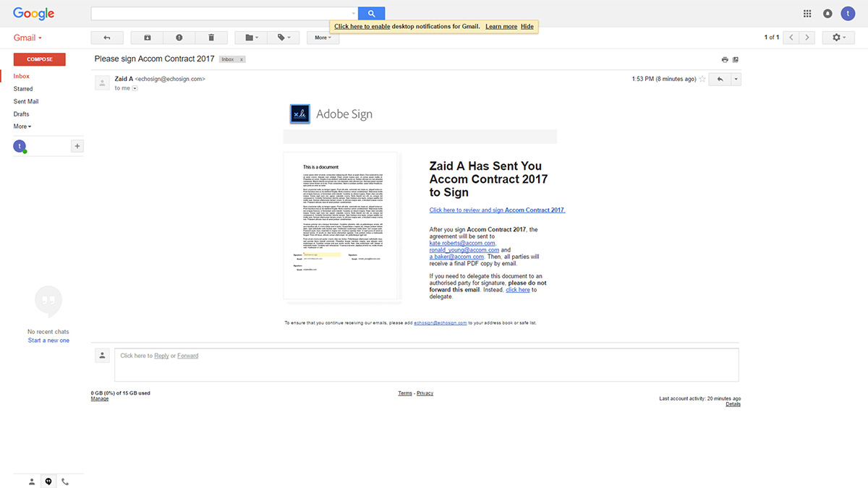
Task: Click the Adobe Sign logo icon
Action: click(x=300, y=114)
